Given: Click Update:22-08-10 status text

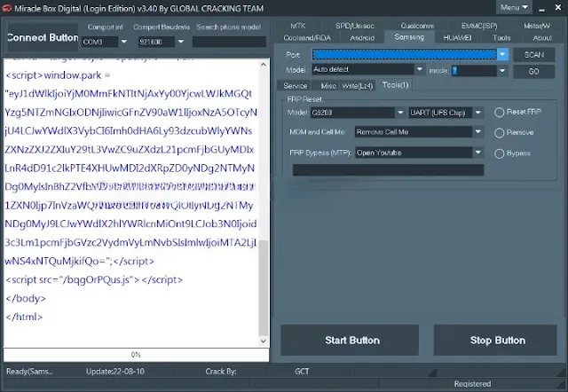Looking at the screenshot, I should (x=115, y=372).
